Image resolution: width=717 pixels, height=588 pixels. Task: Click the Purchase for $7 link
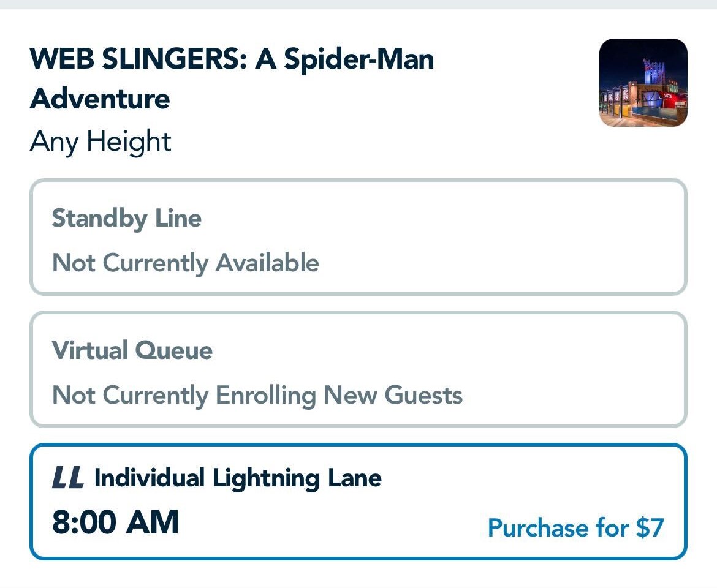click(575, 528)
